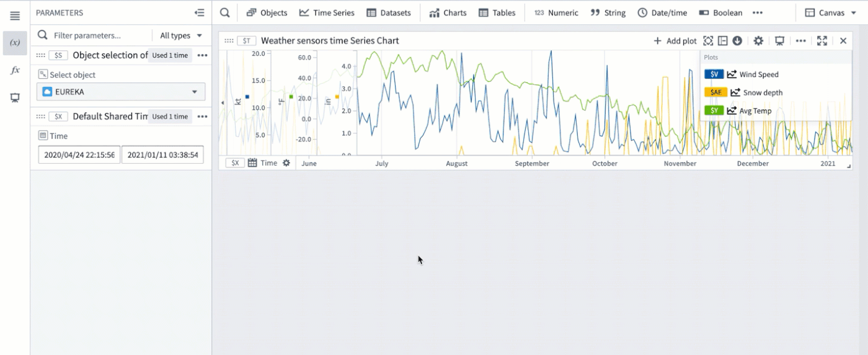This screenshot has height=355, width=868.
Task: Open the chart more options ellipsis
Action: 801,41
